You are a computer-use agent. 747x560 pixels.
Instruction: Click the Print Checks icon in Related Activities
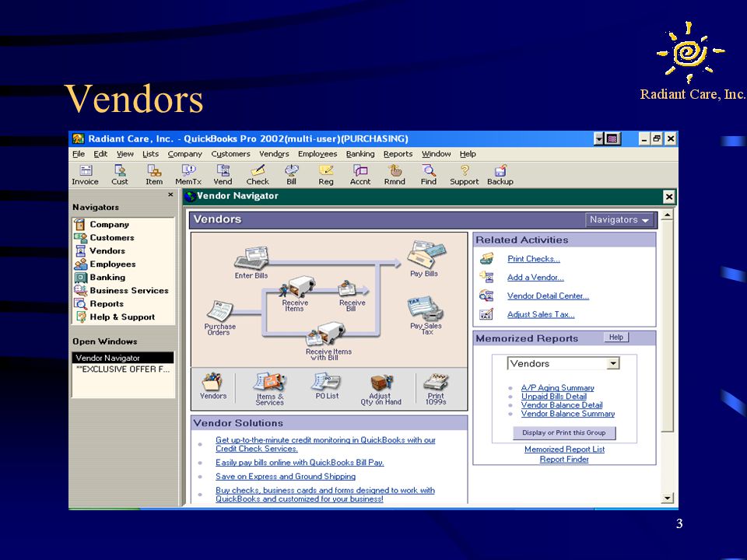(x=486, y=258)
